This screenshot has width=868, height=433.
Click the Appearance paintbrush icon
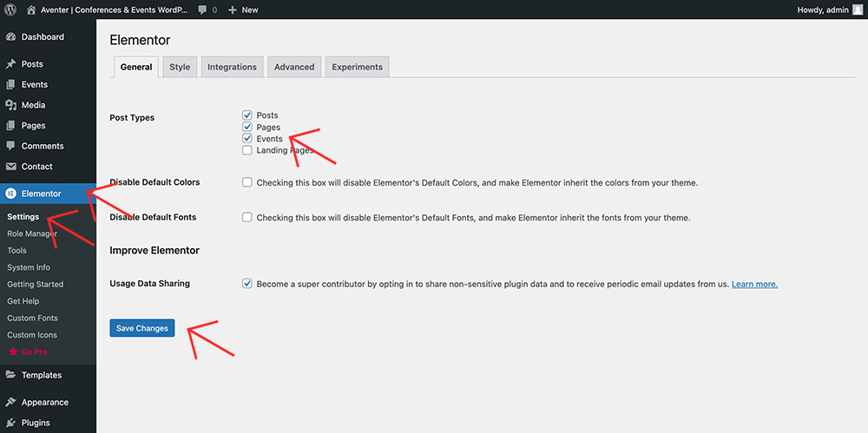[x=11, y=403]
